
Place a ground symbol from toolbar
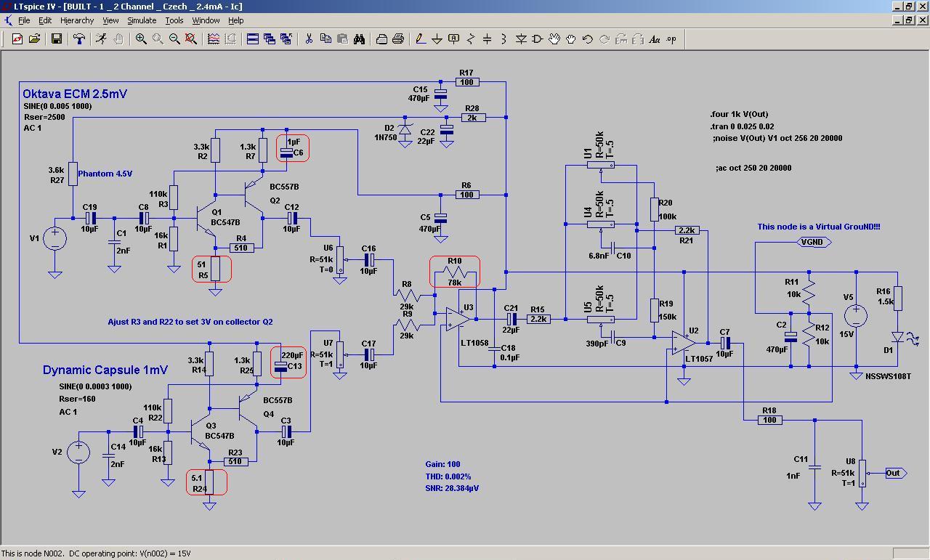tap(437, 39)
